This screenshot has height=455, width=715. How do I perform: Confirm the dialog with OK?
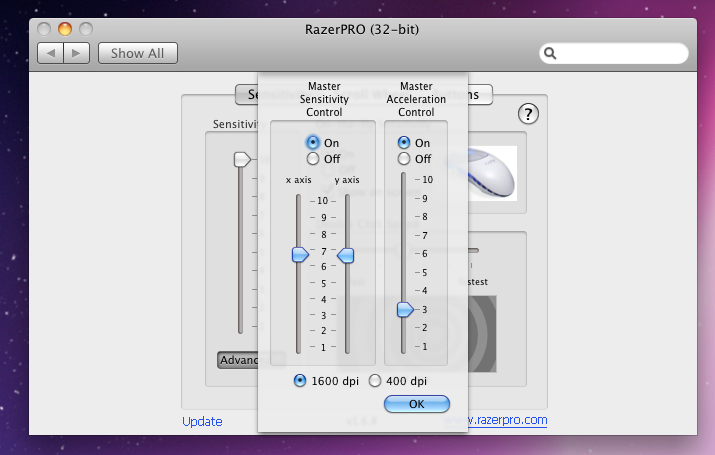point(417,404)
